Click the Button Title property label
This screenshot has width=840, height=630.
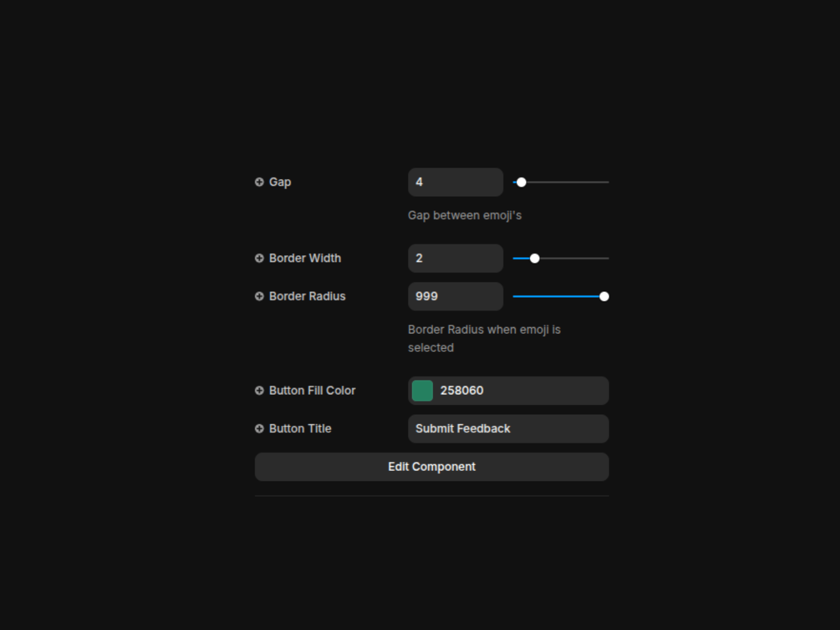click(x=300, y=429)
